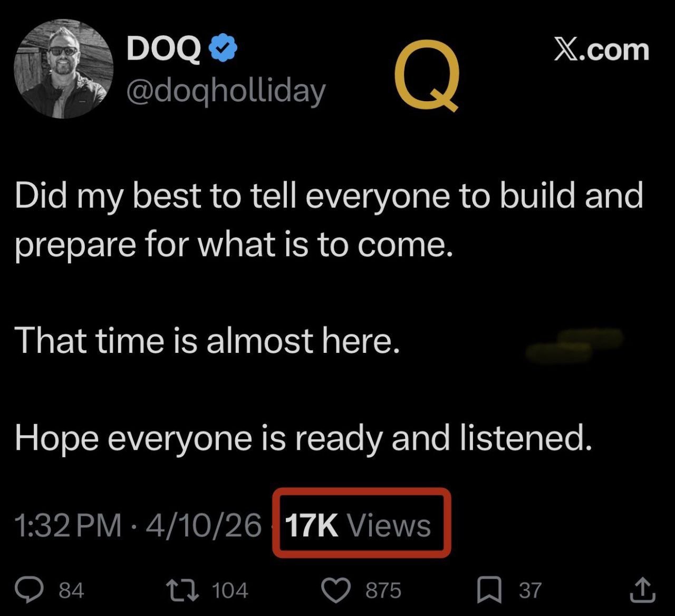
Task: Open the 17K Views count
Action: 359,525
